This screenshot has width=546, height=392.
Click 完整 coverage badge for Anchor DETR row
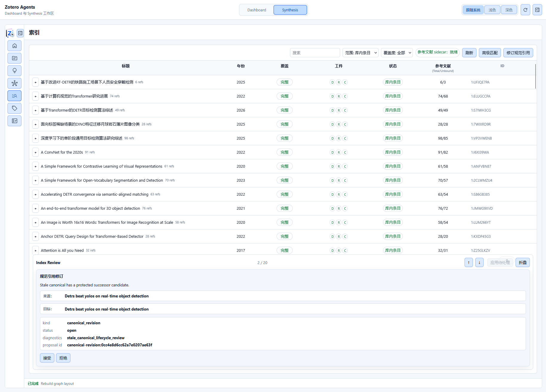coord(284,237)
